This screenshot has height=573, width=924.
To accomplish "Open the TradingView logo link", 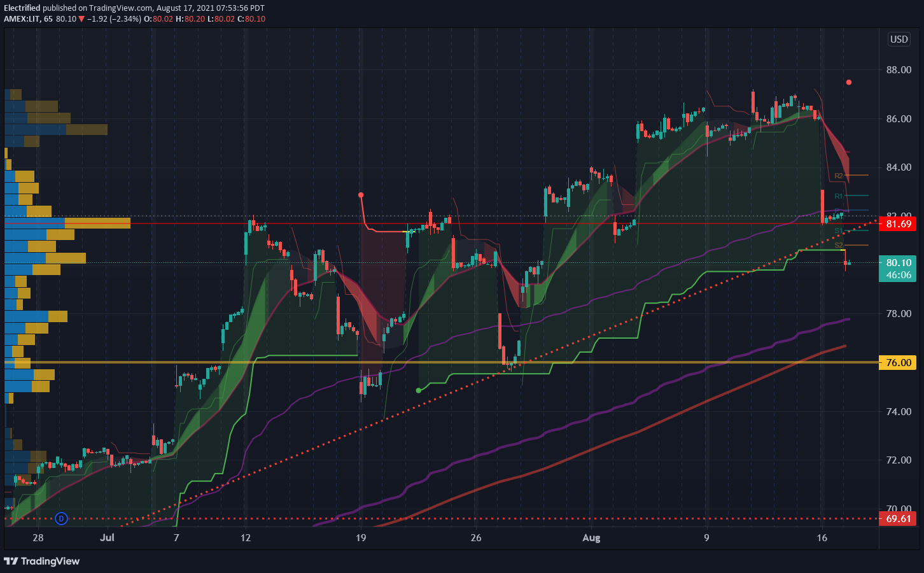I will coord(42,561).
